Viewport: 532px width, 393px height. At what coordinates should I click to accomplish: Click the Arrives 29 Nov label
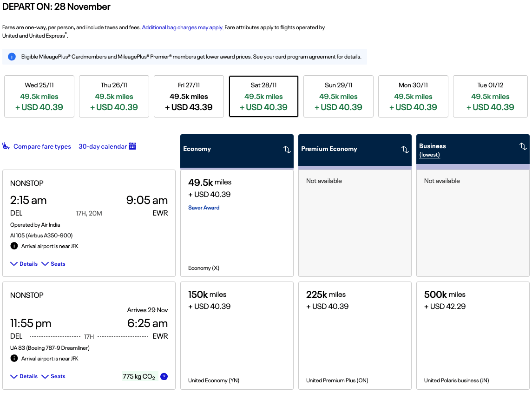tap(147, 310)
